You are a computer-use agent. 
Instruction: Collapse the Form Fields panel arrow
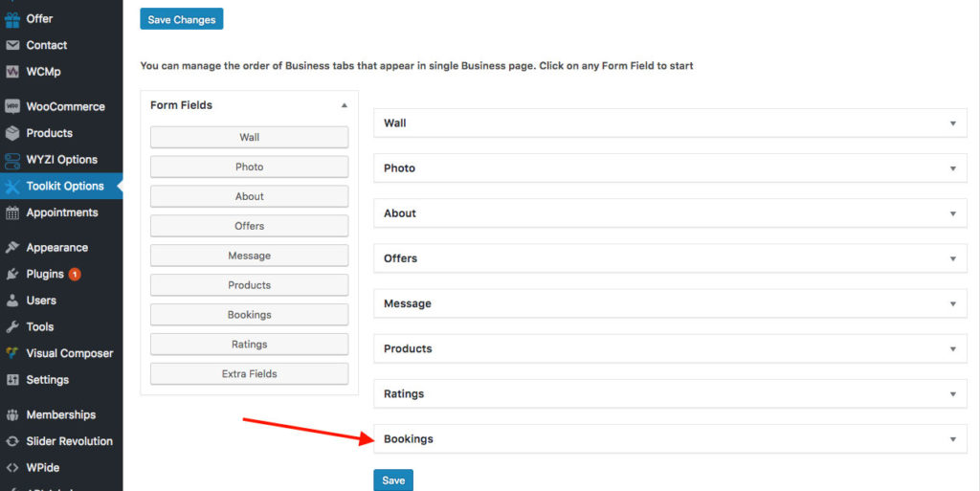pyautogui.click(x=345, y=105)
